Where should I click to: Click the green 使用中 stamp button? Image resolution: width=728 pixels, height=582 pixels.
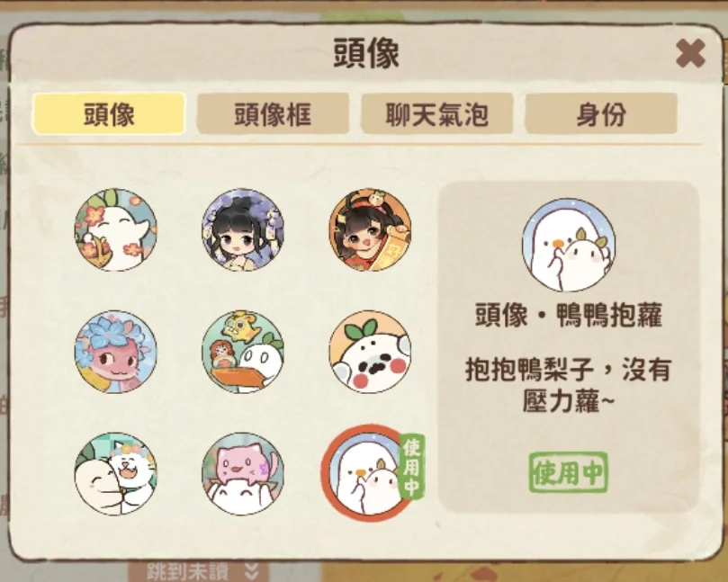coord(569,472)
